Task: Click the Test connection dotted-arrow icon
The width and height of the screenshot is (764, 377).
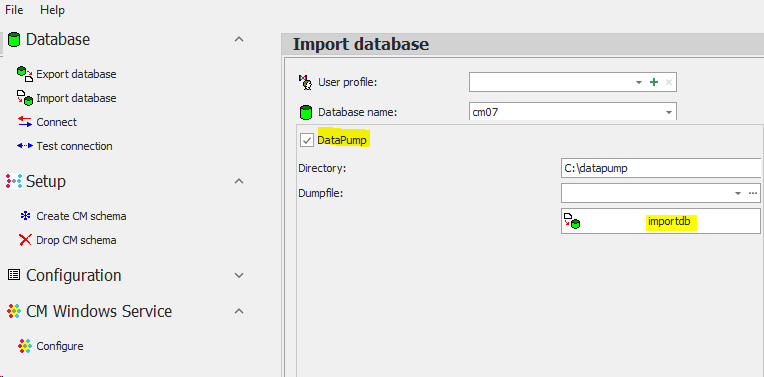Action: pos(25,146)
